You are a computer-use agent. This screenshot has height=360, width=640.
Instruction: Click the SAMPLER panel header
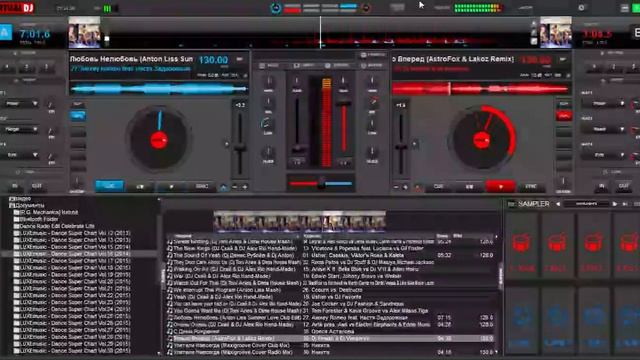click(534, 204)
